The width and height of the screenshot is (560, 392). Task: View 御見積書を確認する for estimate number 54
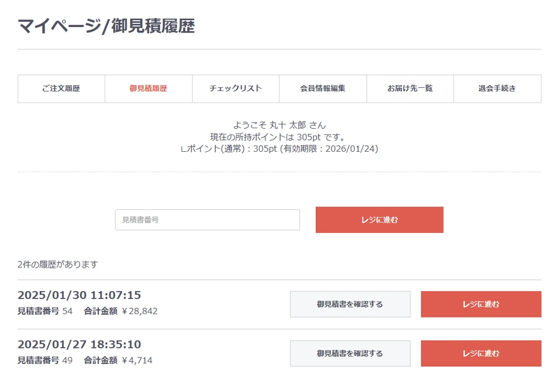click(x=350, y=304)
